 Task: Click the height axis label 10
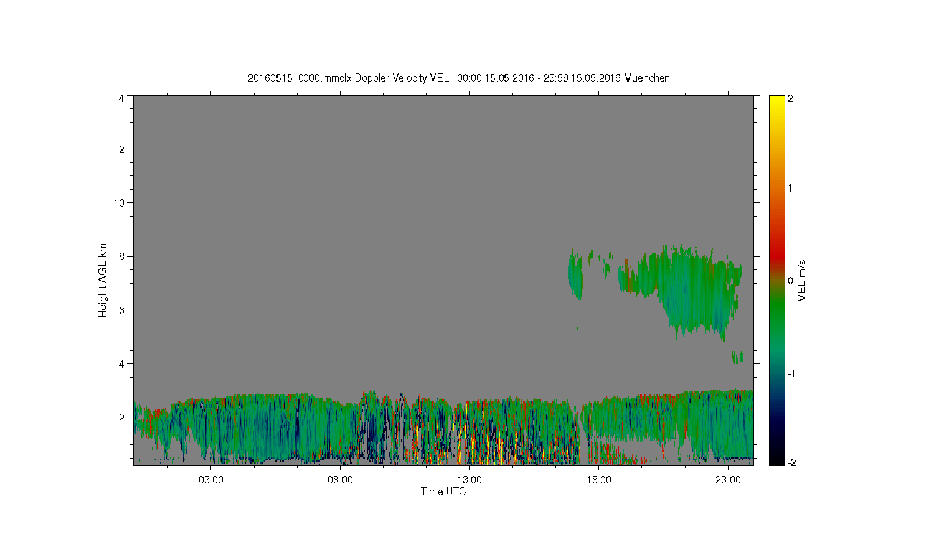pos(118,203)
